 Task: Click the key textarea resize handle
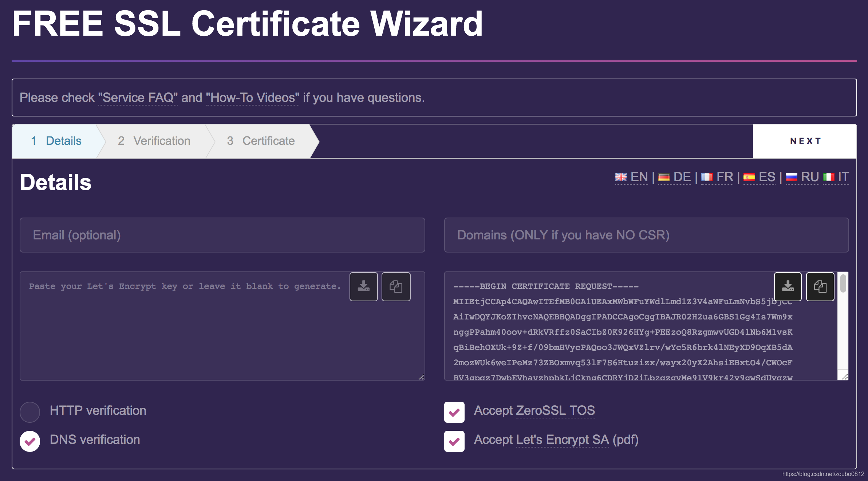[x=421, y=377]
